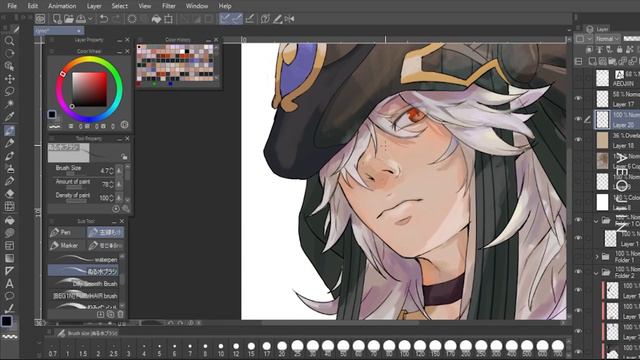The image size is (640, 360).
Task: Select the Fill bucket tool
Action: (9, 220)
